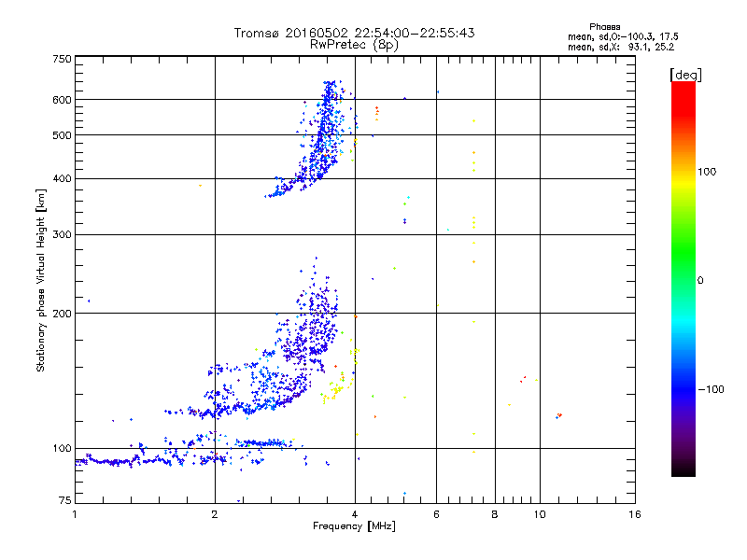Click the x-axis '1' frequency label
Screen dimensions: 747x560
[75, 514]
